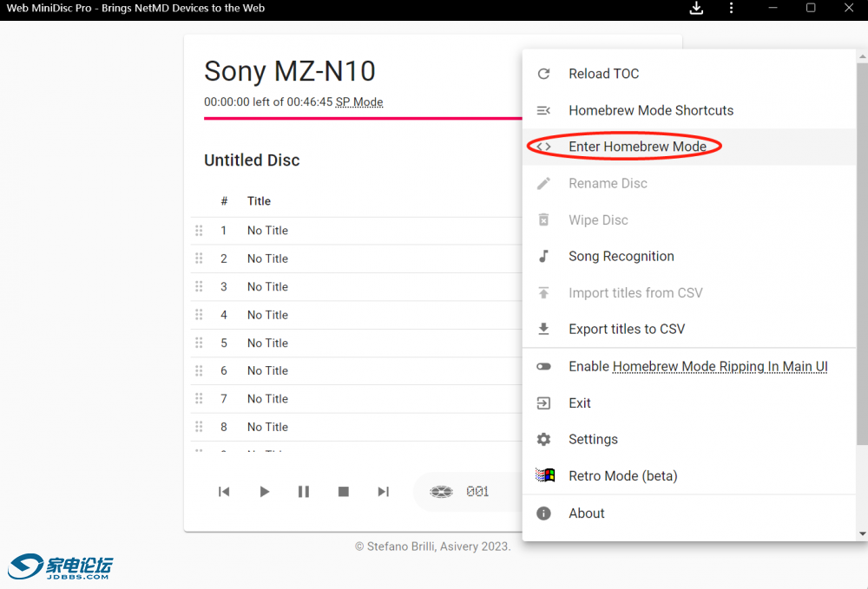Click the pencil icon beside Rename Disc
The image size is (868, 589).
coord(543,183)
